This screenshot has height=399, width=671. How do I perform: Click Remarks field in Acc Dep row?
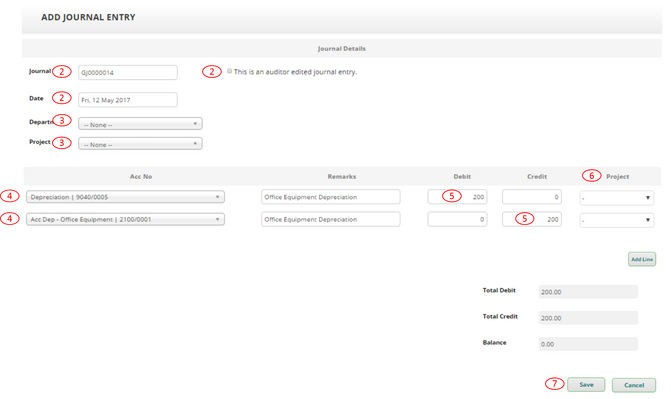(x=331, y=219)
